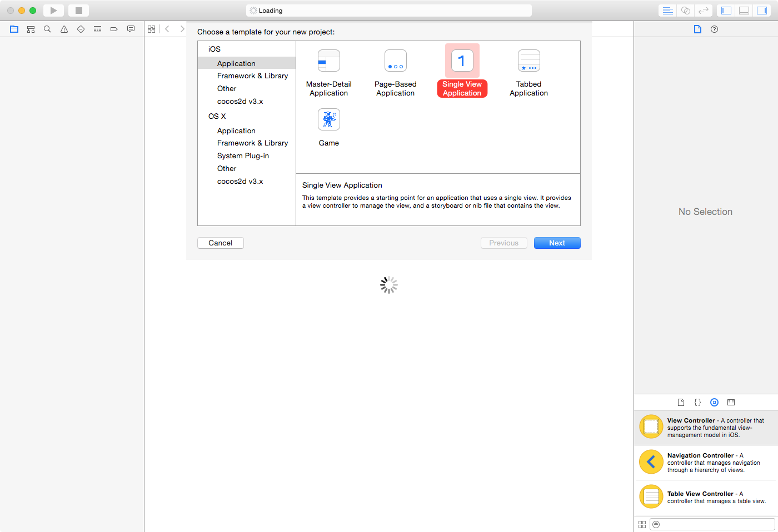Select iOS cocos2d v3.x category

point(247,102)
